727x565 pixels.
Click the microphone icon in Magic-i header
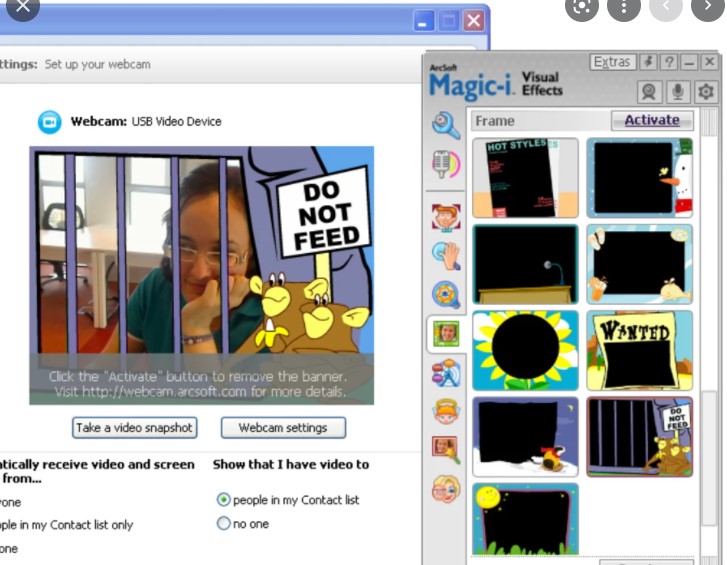coord(677,91)
